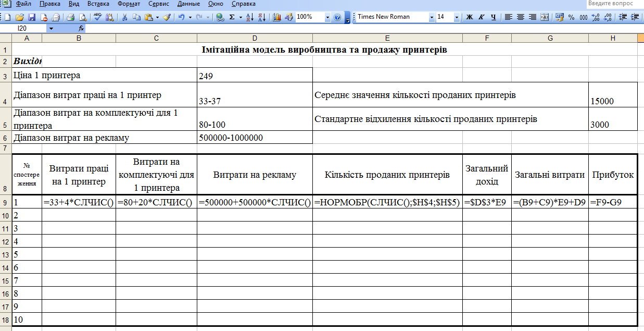This screenshot has height=331, width=644.
Task: Expand the AutoSum functions dropdown arrow
Action: (x=240, y=17)
